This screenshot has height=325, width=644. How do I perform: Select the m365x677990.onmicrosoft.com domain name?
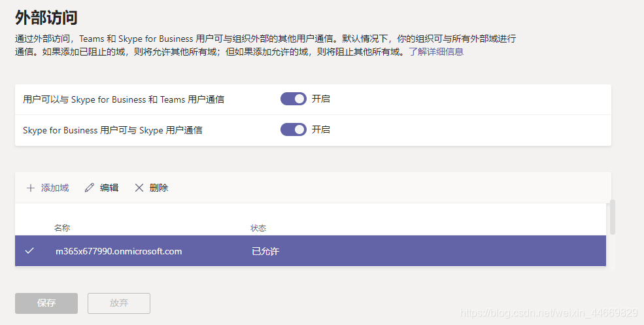pos(119,251)
